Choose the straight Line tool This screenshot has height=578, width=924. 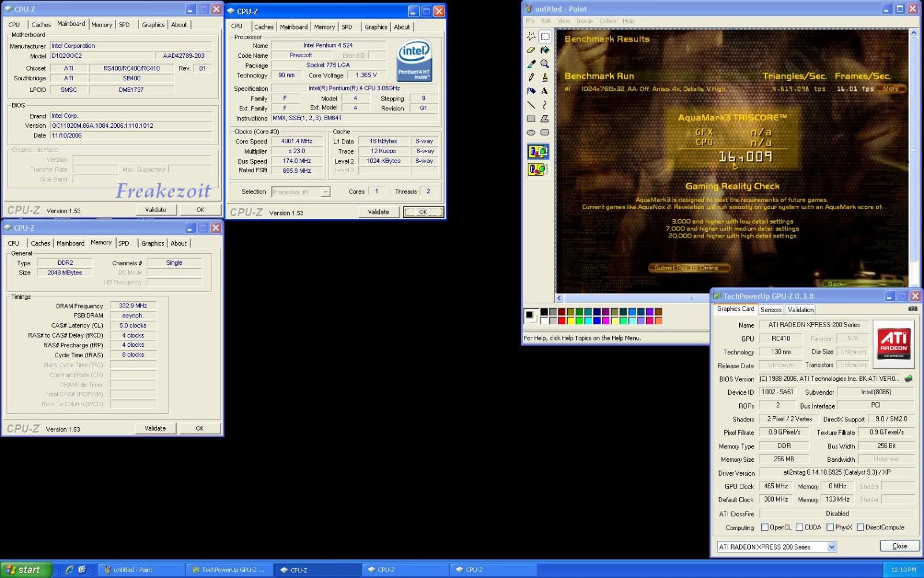pyautogui.click(x=531, y=105)
